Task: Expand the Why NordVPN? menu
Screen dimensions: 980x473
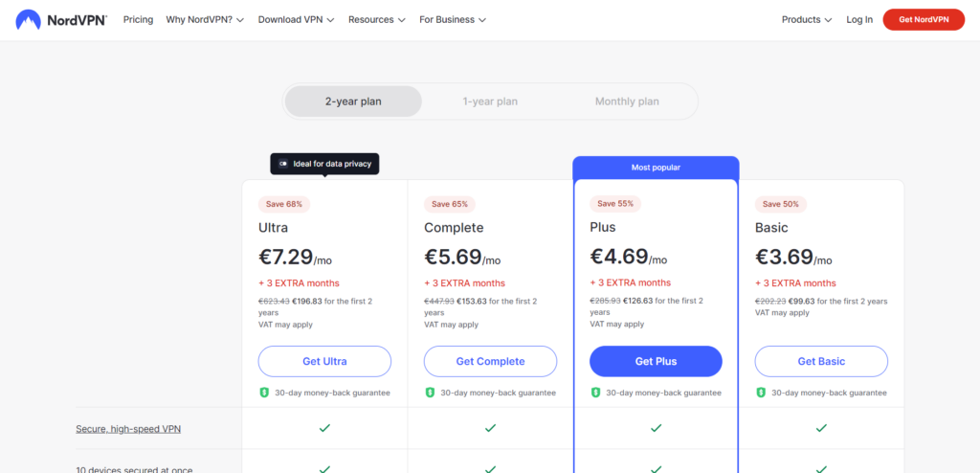Action: [x=205, y=19]
